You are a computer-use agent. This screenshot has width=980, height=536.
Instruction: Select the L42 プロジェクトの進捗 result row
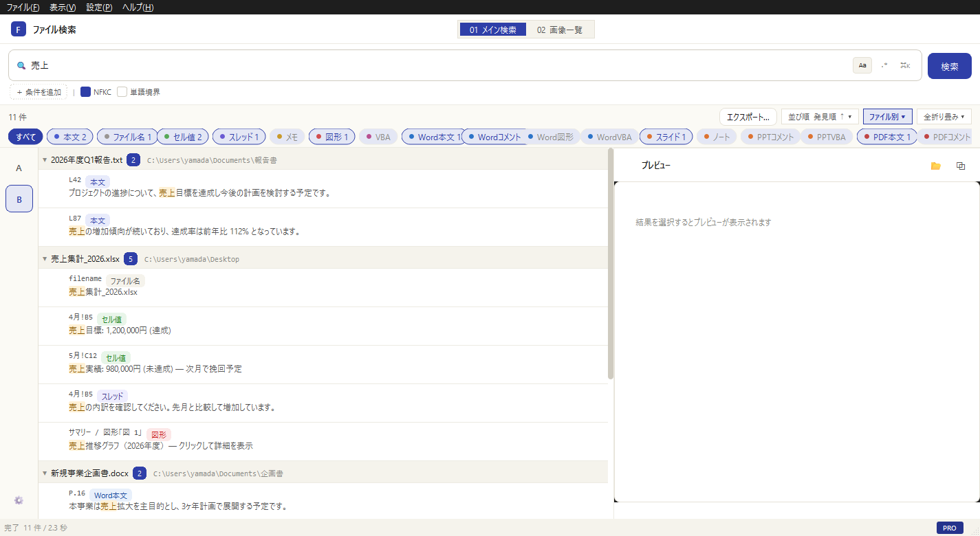click(x=323, y=188)
